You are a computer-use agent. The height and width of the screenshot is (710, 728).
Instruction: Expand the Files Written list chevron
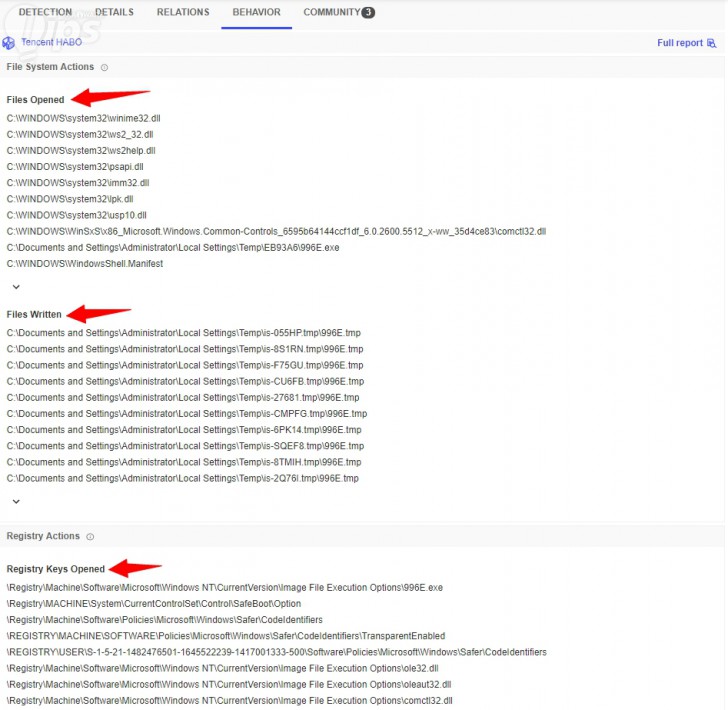click(x=16, y=501)
